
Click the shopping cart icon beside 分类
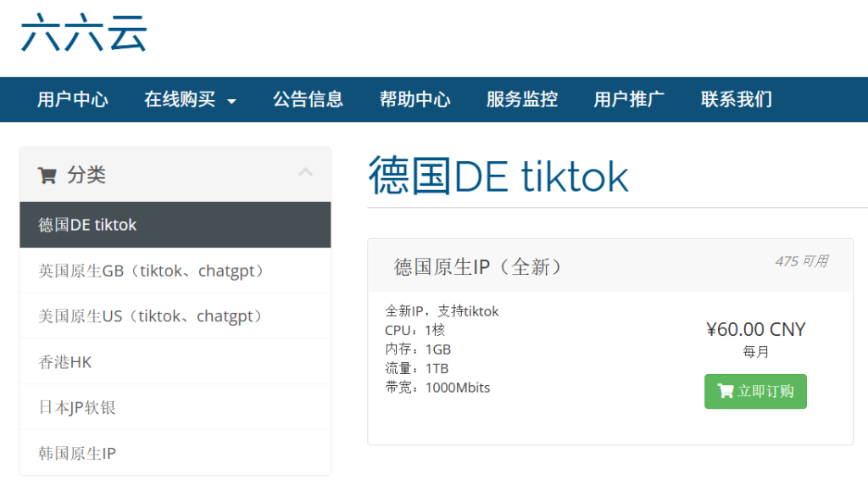tap(47, 175)
